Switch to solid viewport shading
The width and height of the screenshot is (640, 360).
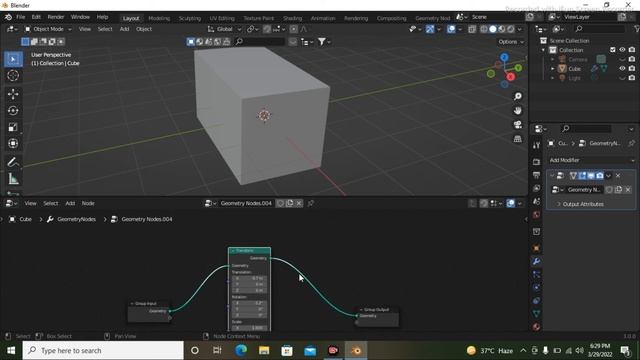tap(493, 29)
